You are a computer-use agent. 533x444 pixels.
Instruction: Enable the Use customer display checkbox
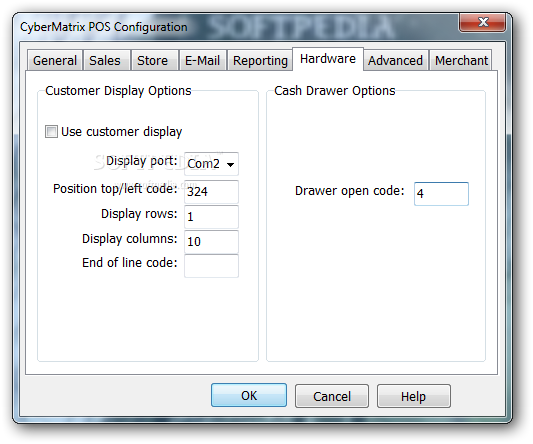coord(51,132)
